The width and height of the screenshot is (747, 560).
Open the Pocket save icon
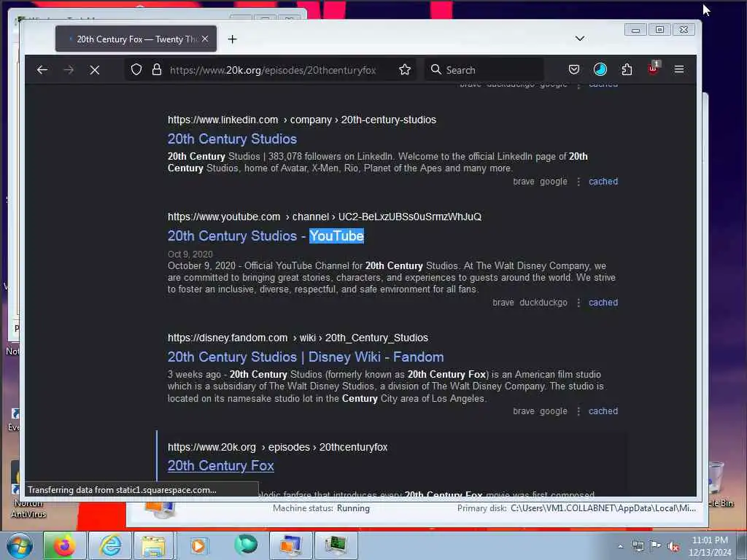click(x=574, y=69)
